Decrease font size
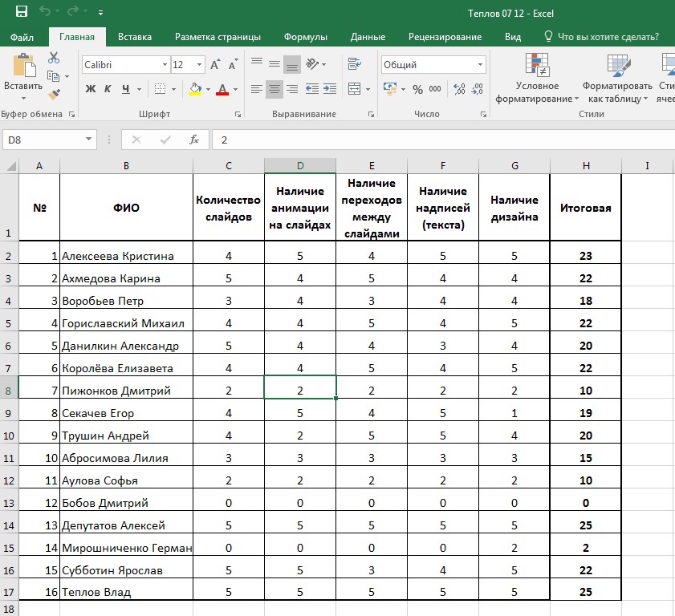 233,64
